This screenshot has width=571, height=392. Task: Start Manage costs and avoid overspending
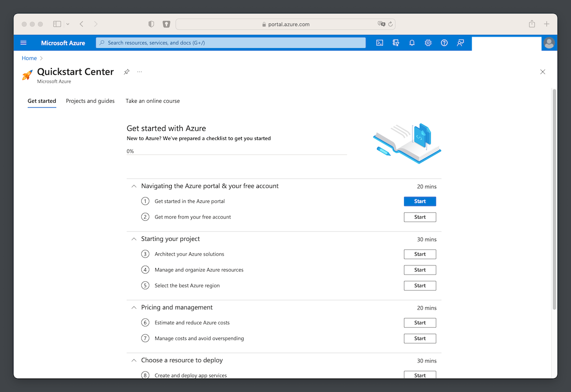[x=420, y=338]
